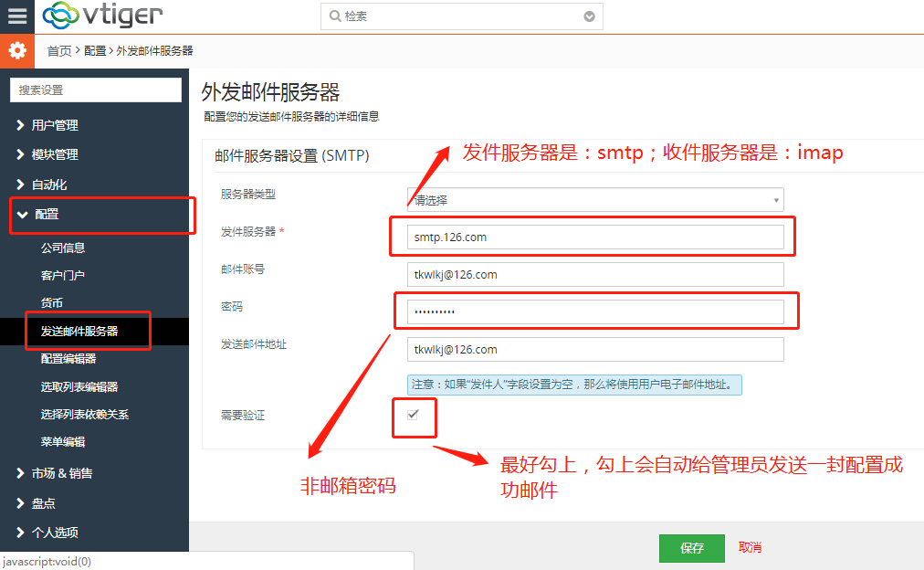The height and width of the screenshot is (570, 924).
Task: Open 货币 menu item
Action: [x=52, y=303]
